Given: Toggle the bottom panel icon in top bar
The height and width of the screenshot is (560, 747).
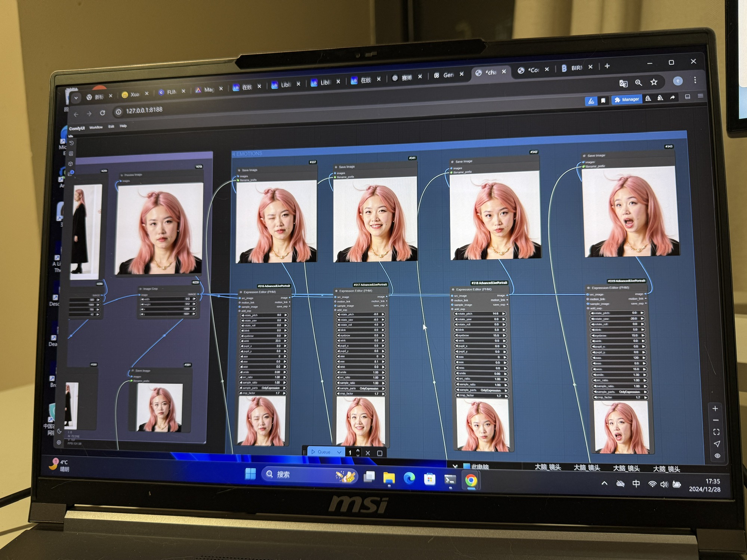Looking at the screenshot, I should pyautogui.click(x=687, y=97).
